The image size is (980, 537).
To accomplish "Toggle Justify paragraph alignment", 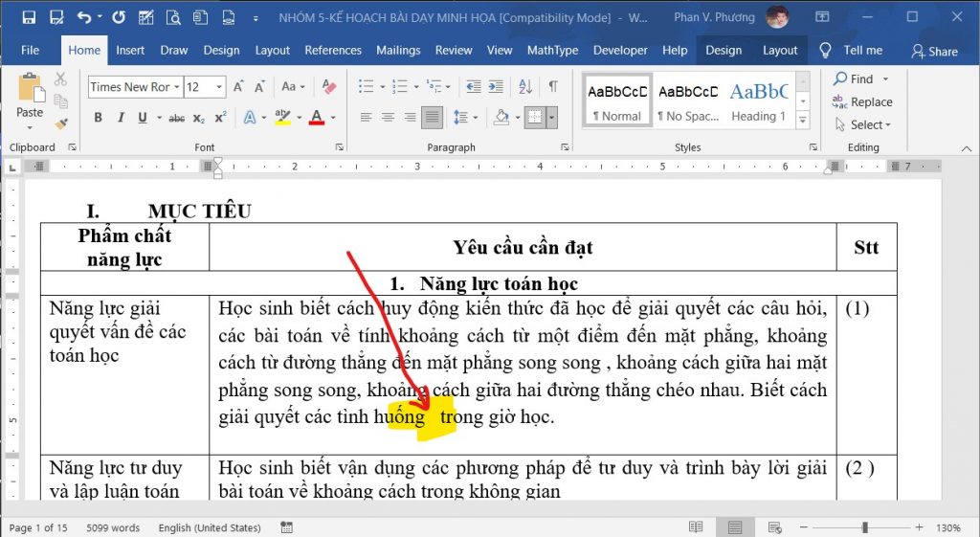I will [x=432, y=117].
